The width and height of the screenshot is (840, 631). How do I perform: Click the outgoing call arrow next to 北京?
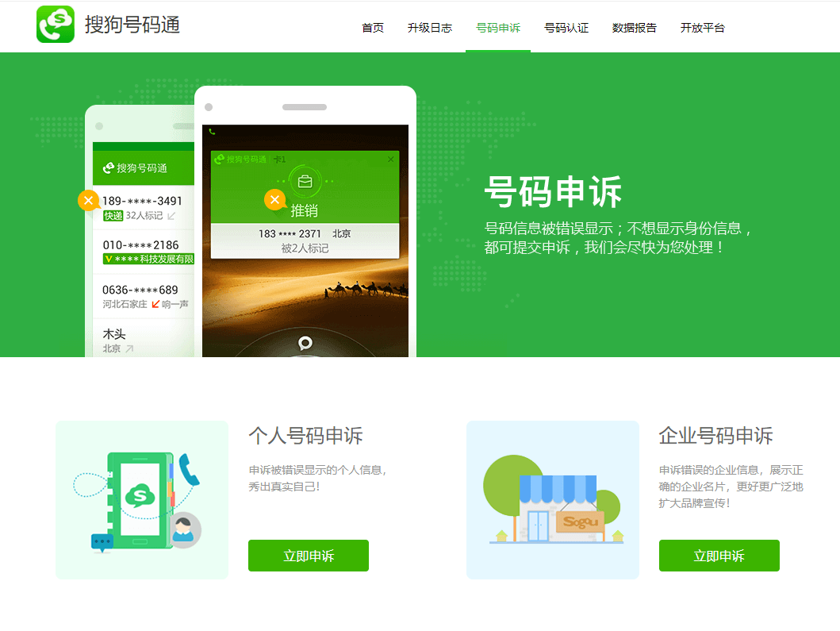(129, 348)
